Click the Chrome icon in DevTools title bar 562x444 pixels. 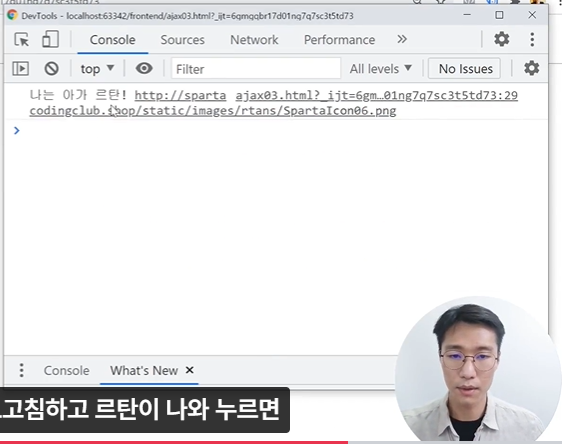click(x=13, y=15)
